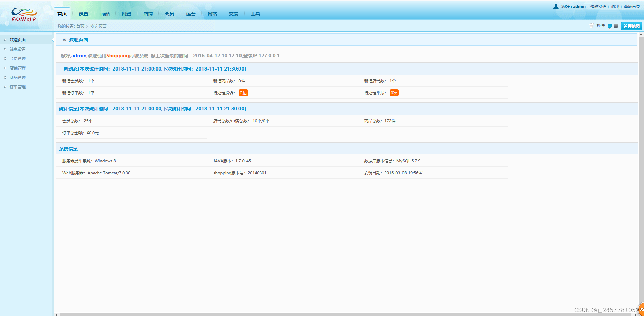This screenshot has width=644, height=316.
Task: Open the 设置 tab
Action: coord(83,13)
